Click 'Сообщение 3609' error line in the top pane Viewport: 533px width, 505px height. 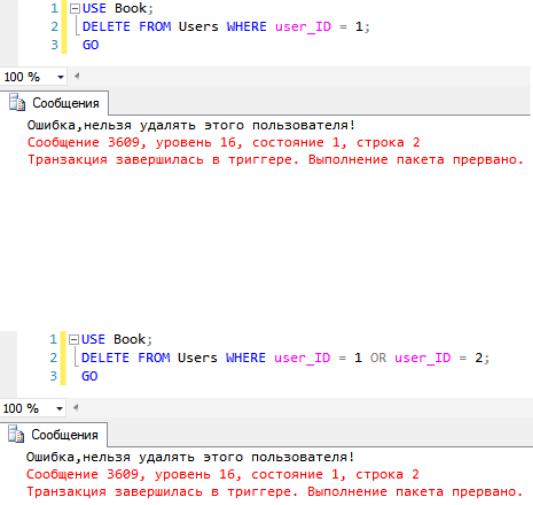(x=224, y=142)
